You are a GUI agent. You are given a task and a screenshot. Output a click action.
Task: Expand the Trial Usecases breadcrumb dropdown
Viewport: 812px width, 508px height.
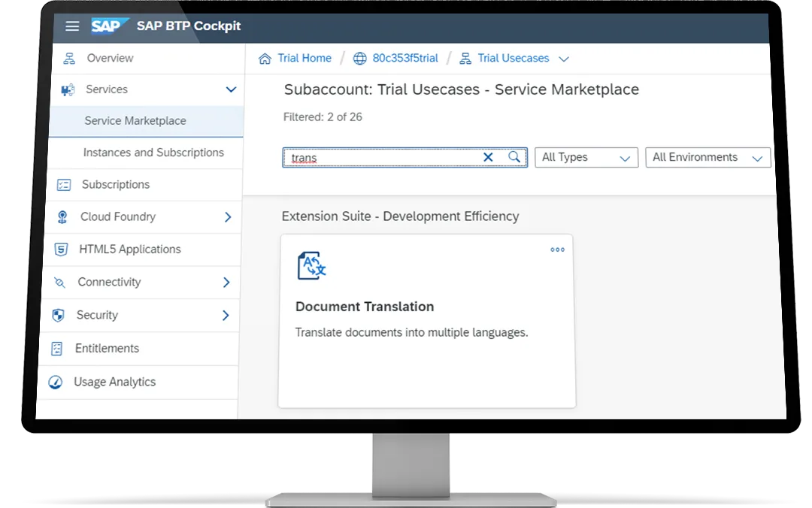pos(564,59)
